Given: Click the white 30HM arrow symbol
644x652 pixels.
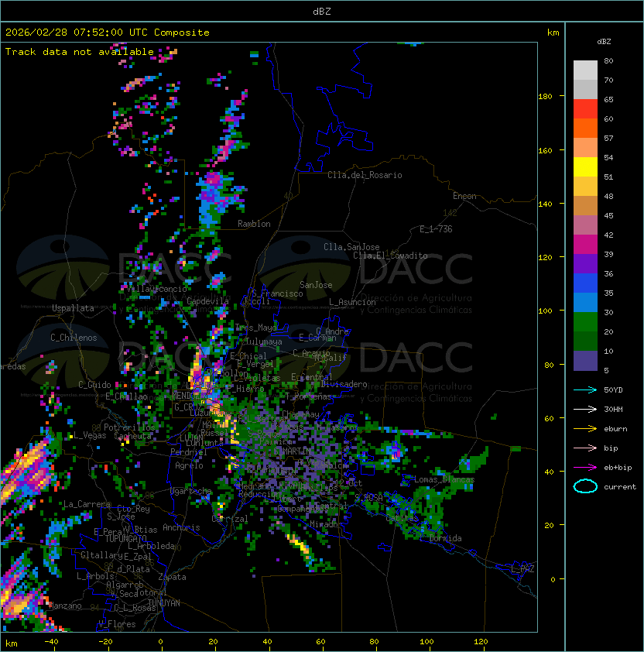Looking at the screenshot, I should click(585, 409).
